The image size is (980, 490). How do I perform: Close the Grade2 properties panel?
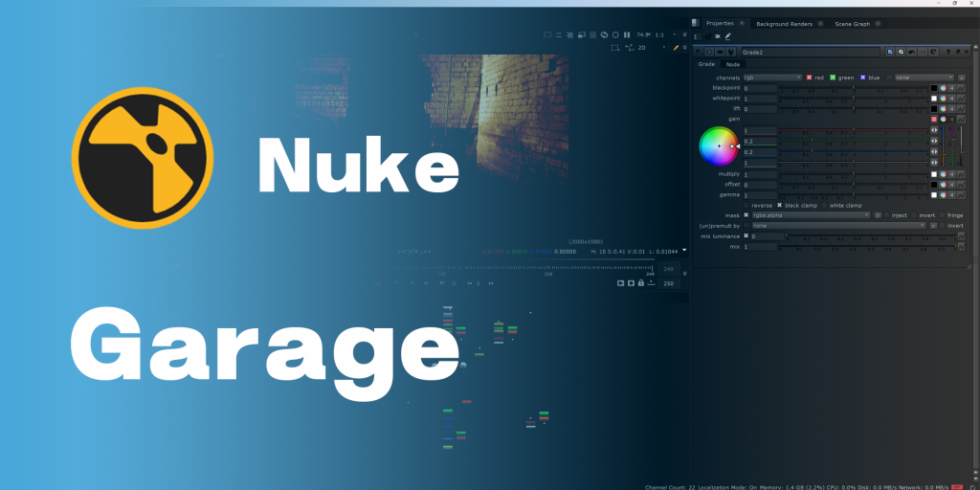968,52
